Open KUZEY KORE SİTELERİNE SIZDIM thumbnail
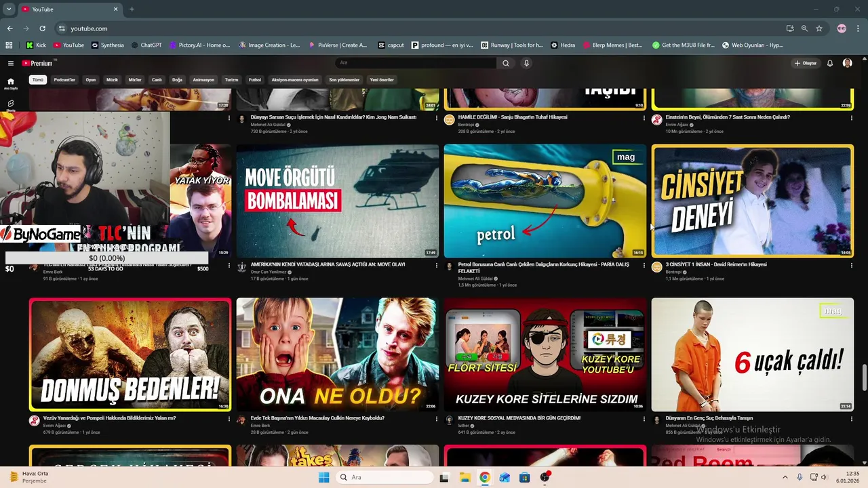The image size is (868, 488). pyautogui.click(x=545, y=354)
